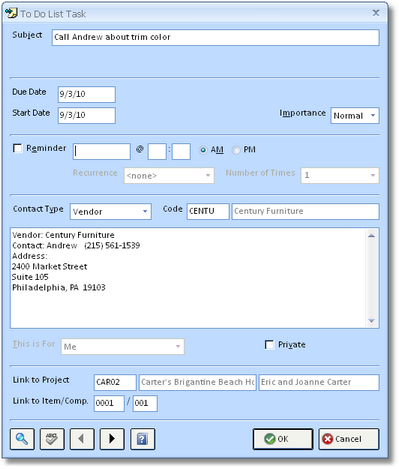The width and height of the screenshot is (399, 469).
Task: Expand the Recurrence dropdown
Action: (x=169, y=175)
